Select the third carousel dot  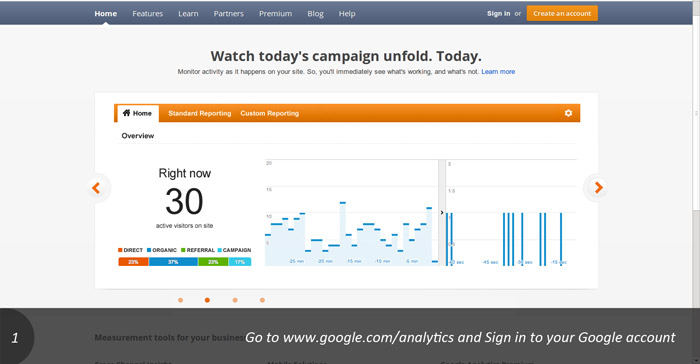(x=235, y=300)
